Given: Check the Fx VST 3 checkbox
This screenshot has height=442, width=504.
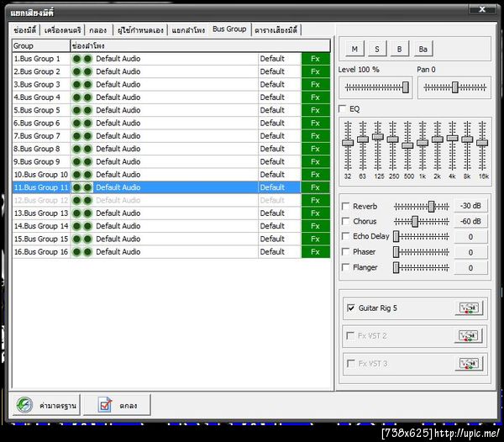Looking at the screenshot, I should (350, 364).
